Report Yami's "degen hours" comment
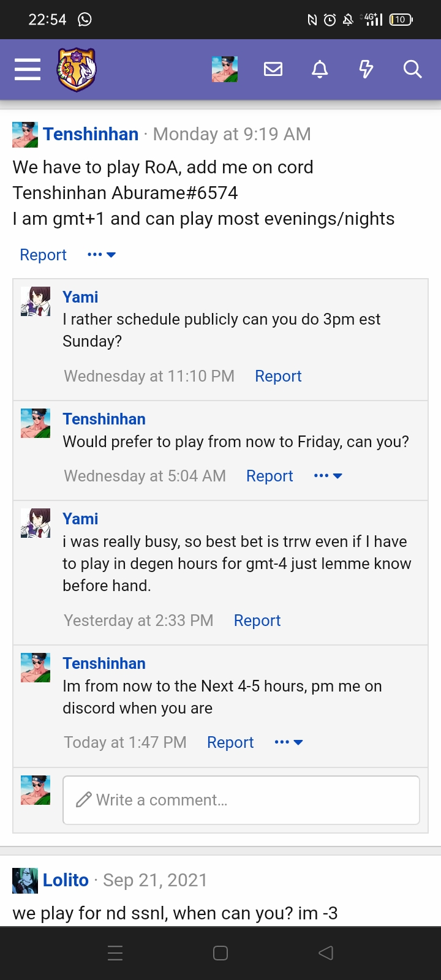 257,620
